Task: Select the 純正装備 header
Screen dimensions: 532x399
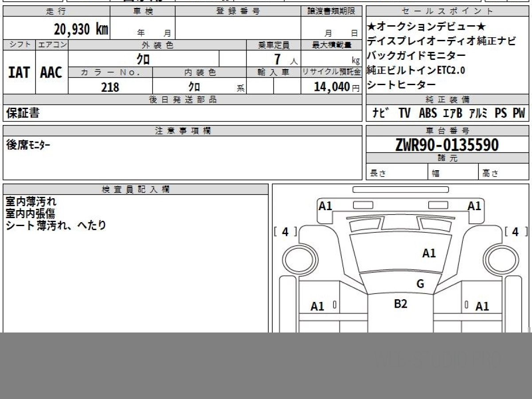Action: [448, 100]
